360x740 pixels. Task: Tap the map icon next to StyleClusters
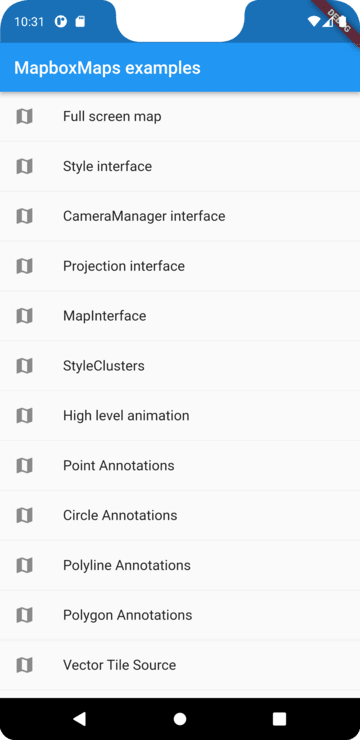click(25, 366)
